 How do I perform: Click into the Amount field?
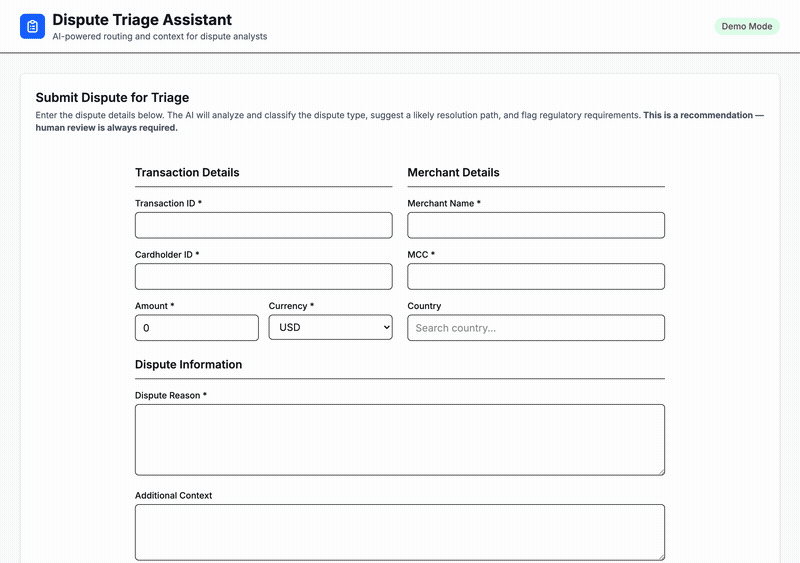point(196,328)
